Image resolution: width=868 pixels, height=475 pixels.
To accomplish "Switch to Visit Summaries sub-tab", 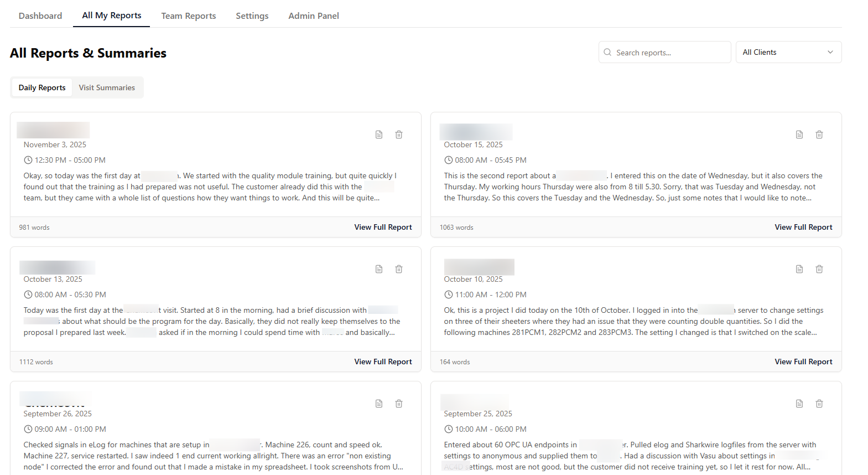I will [x=107, y=87].
